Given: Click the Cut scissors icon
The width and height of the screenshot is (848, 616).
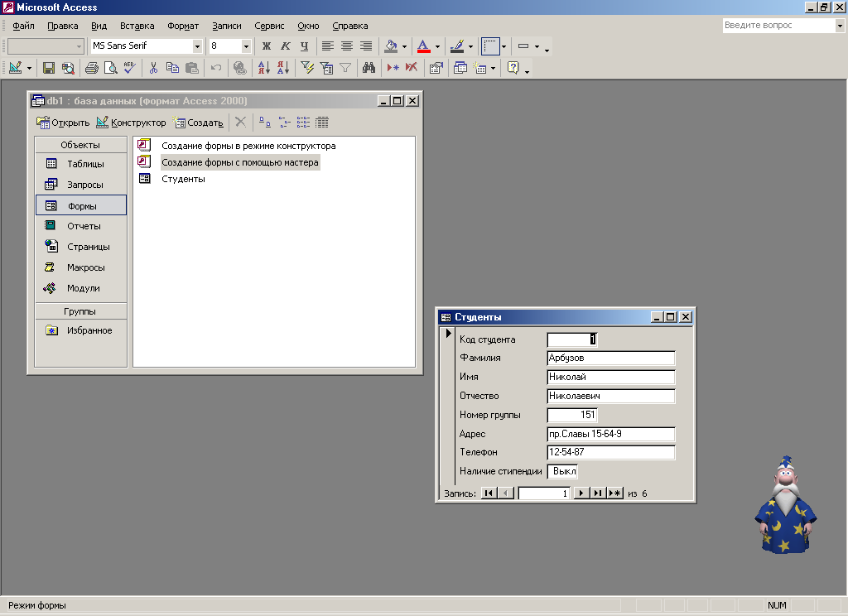Looking at the screenshot, I should (x=153, y=68).
